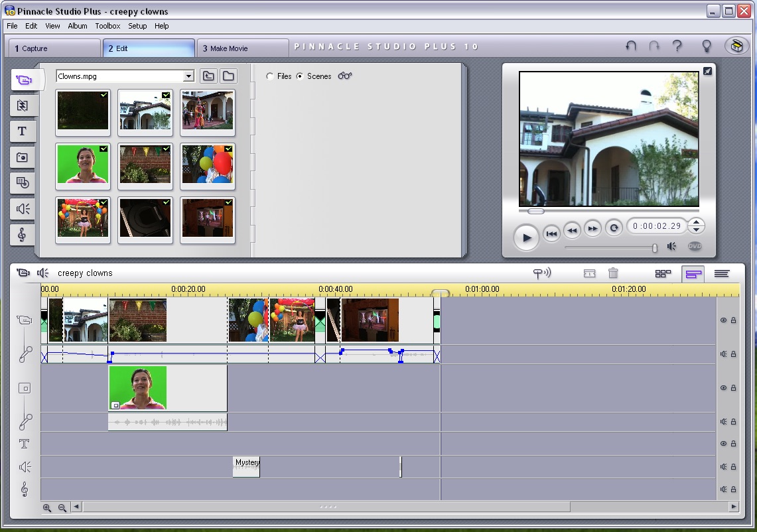Viewport: 757px width, 532px height.
Task: Open help with the question mark icon
Action: click(x=677, y=46)
